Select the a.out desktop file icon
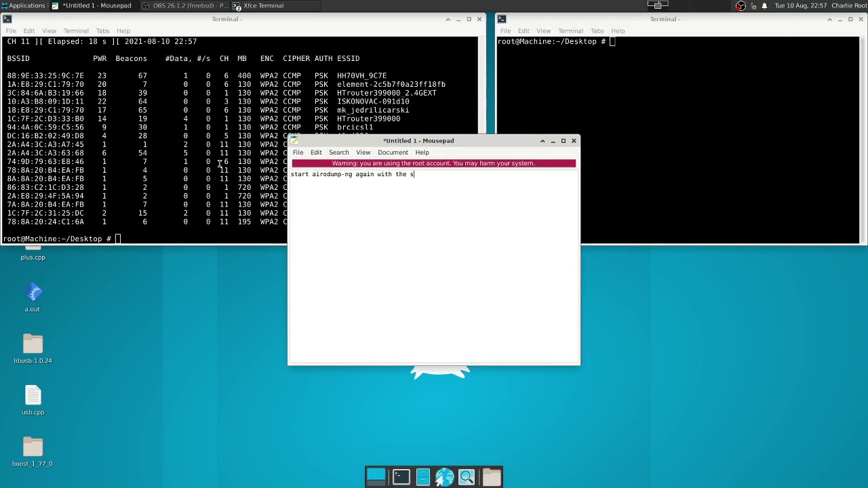This screenshot has height=488, width=868. (33, 293)
